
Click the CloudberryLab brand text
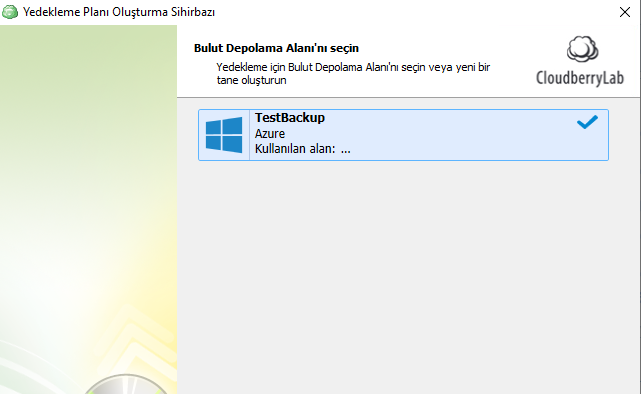point(580,78)
